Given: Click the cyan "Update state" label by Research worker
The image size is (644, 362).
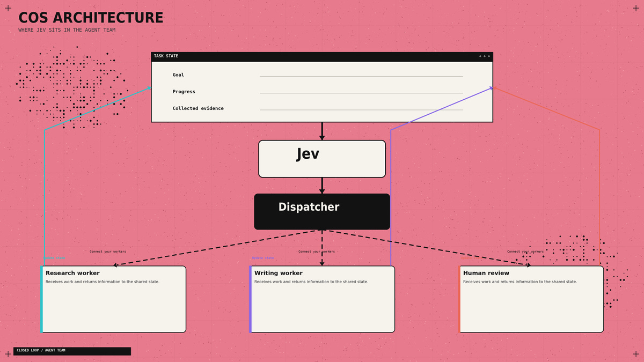Looking at the screenshot, I should pos(54,258).
